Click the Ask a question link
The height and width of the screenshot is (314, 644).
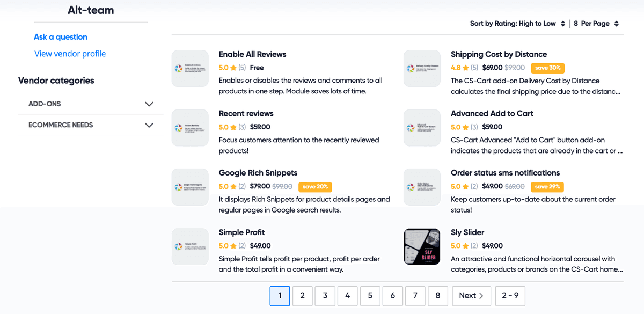[x=61, y=37]
